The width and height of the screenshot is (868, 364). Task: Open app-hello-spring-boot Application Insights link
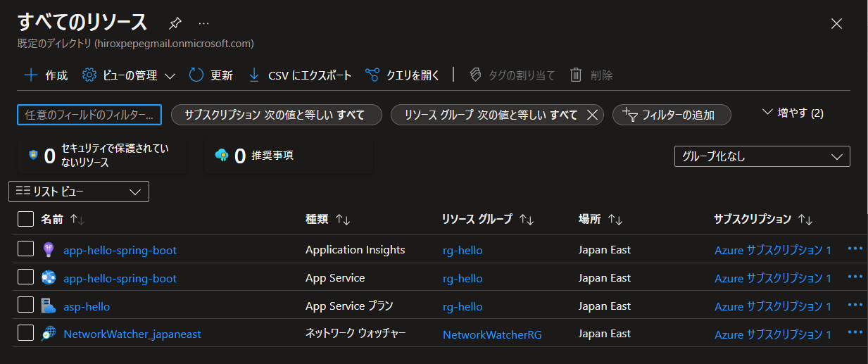pos(120,250)
